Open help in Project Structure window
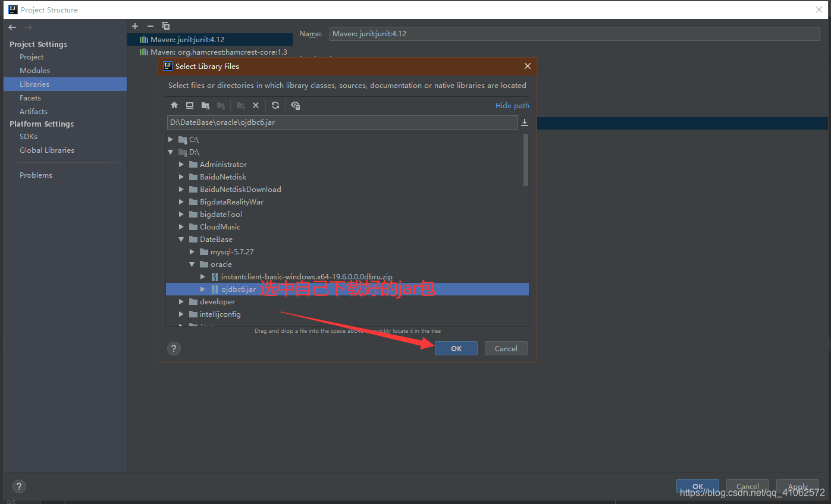This screenshot has height=504, width=831. click(19, 486)
